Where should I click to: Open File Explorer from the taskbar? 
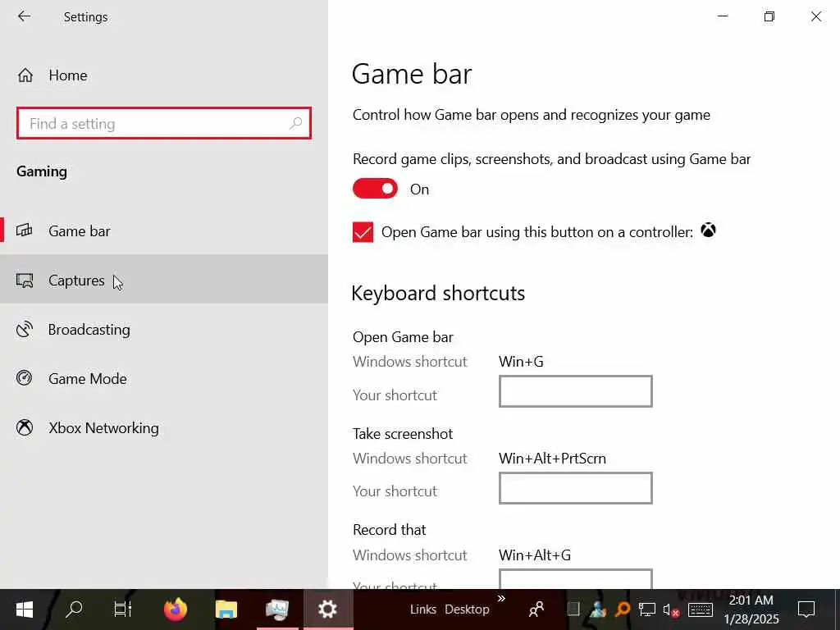click(226, 609)
